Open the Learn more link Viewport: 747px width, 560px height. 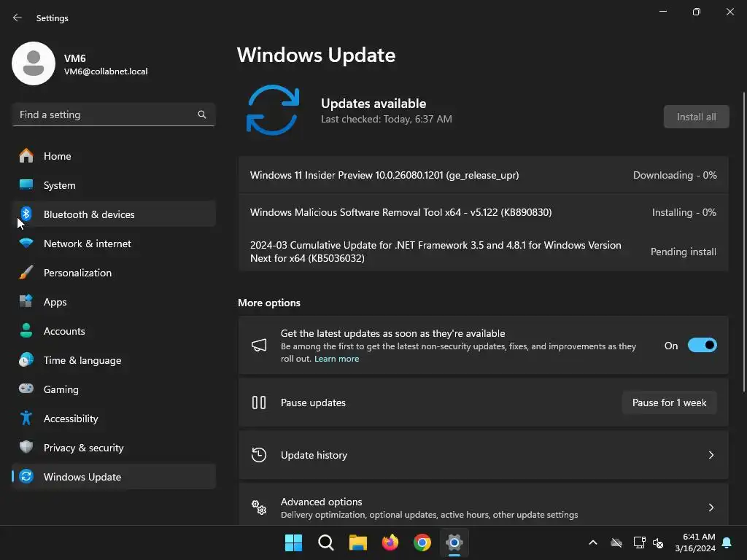(x=336, y=359)
